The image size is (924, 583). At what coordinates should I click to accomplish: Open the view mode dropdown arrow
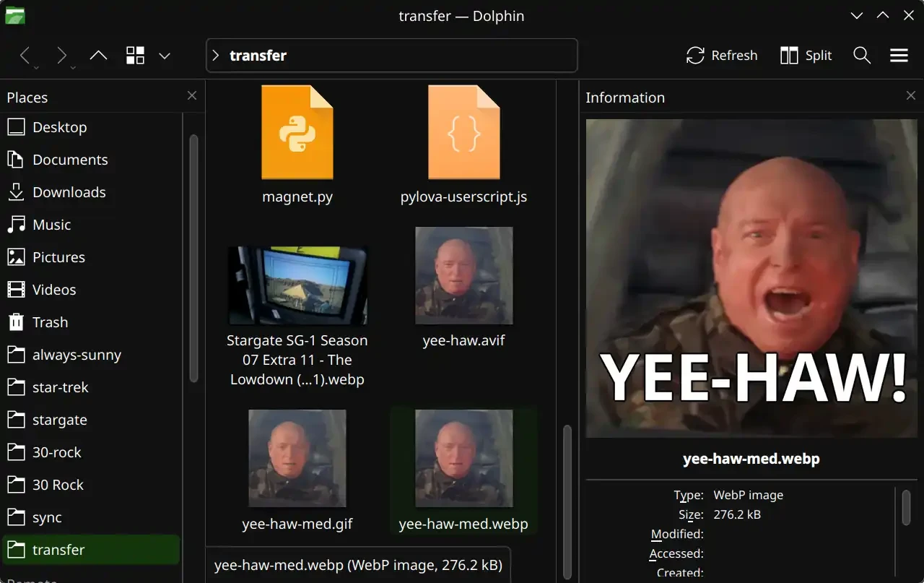pos(165,56)
